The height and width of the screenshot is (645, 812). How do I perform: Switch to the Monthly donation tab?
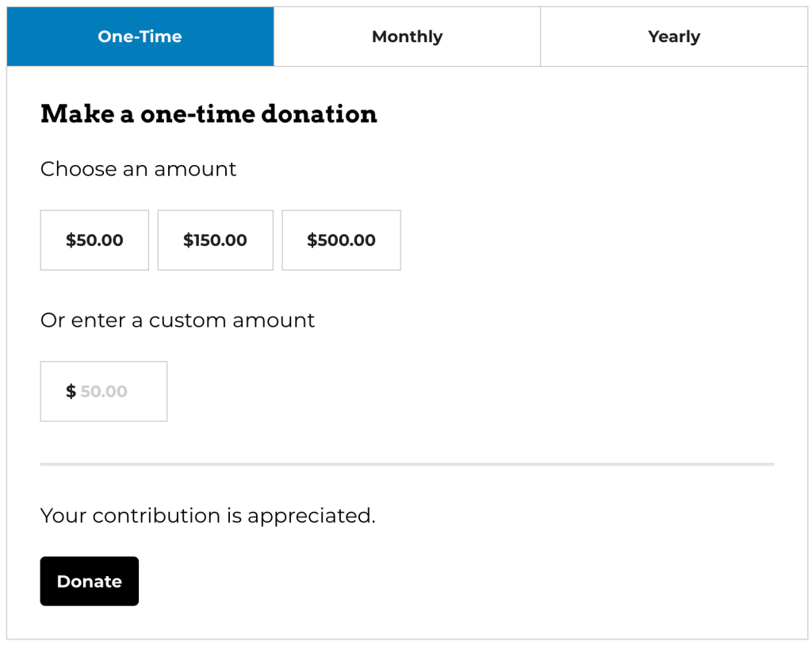(407, 36)
